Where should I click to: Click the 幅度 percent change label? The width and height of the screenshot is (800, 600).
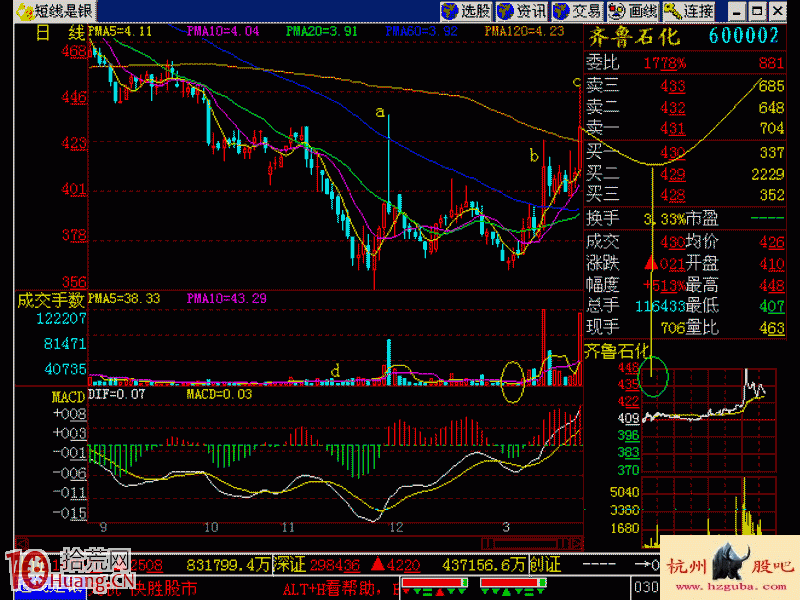tap(603, 284)
